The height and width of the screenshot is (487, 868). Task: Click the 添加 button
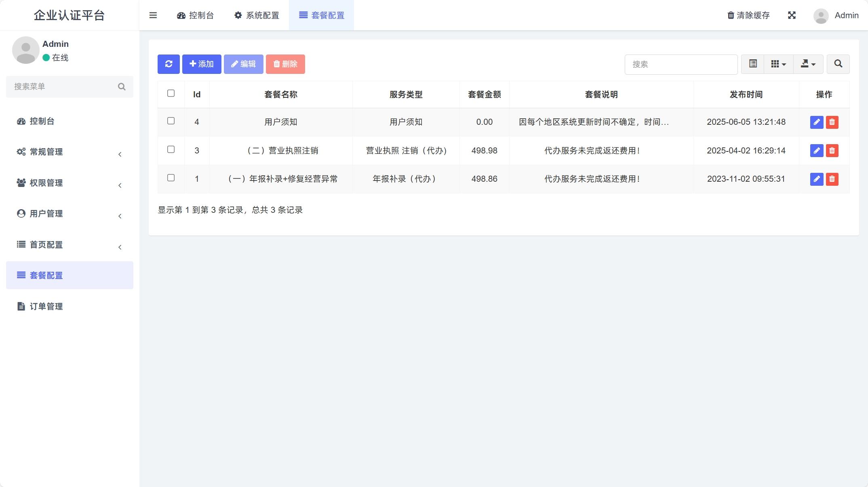pos(201,64)
